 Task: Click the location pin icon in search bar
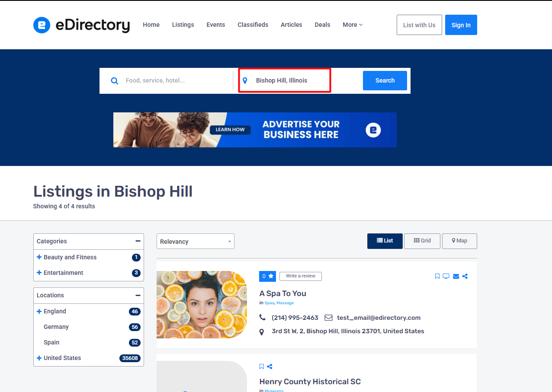pos(245,81)
